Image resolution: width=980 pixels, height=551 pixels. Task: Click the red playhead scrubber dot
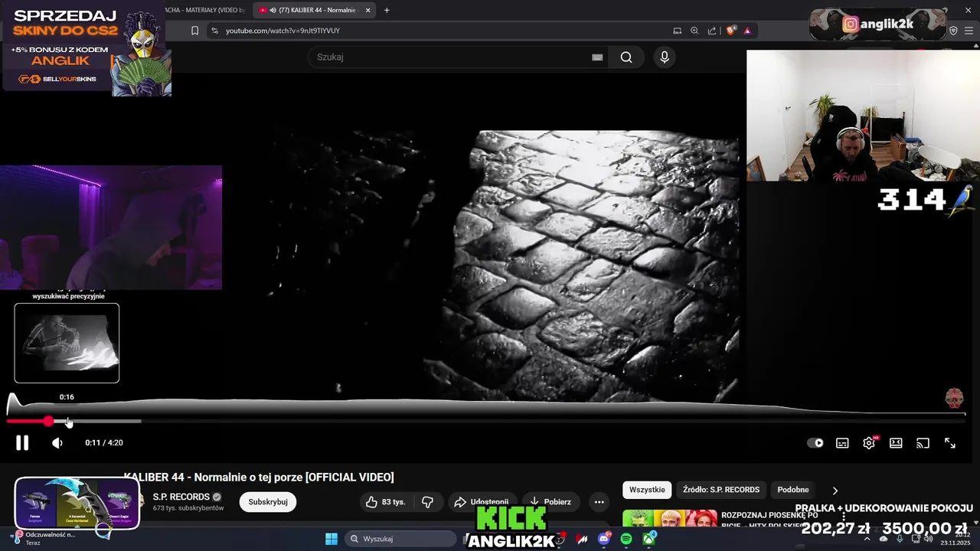[x=49, y=422]
